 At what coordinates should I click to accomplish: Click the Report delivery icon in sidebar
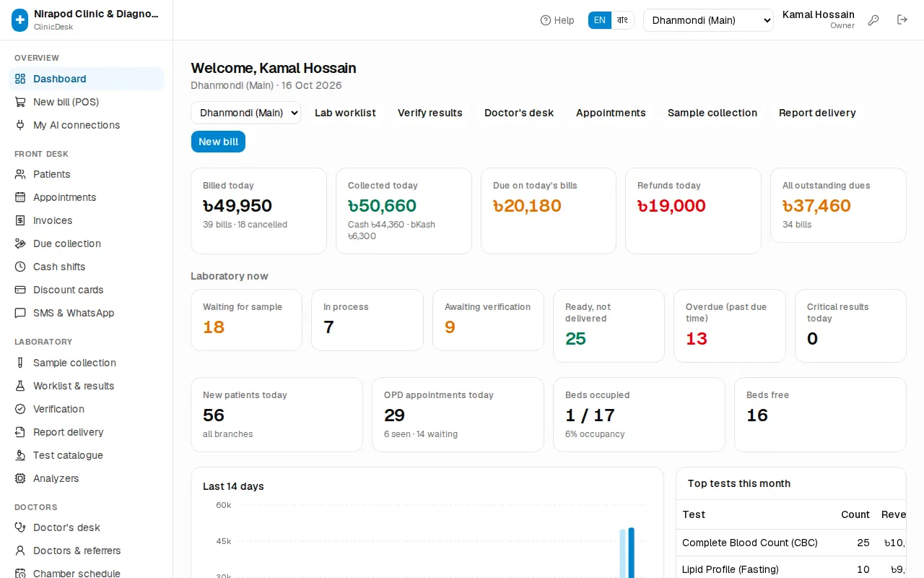click(x=20, y=432)
